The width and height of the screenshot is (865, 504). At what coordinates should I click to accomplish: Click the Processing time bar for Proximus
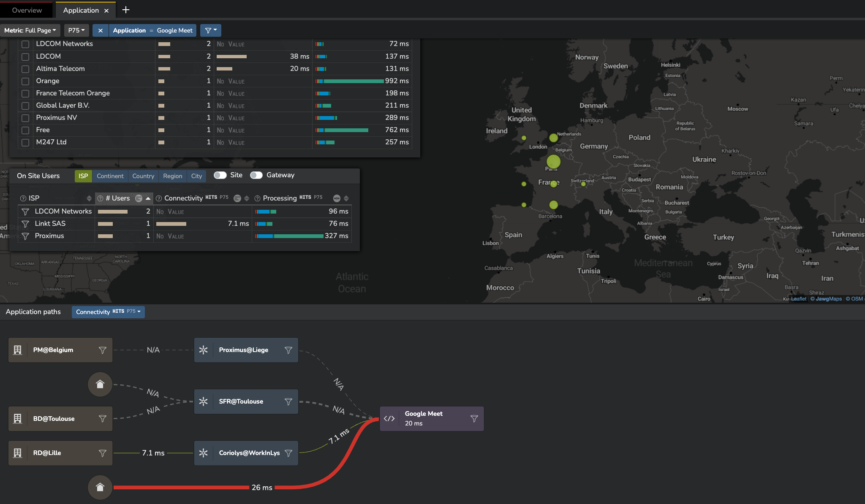[x=288, y=236]
